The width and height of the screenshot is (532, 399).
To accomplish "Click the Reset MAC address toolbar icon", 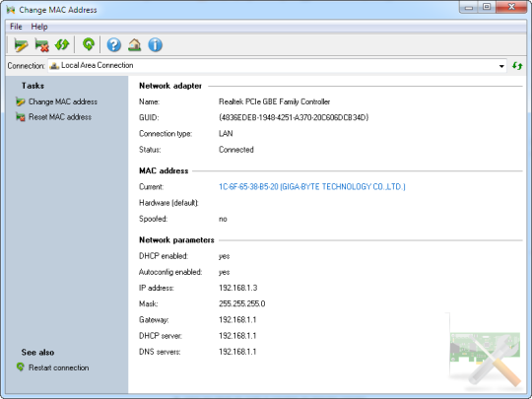I will coord(41,45).
